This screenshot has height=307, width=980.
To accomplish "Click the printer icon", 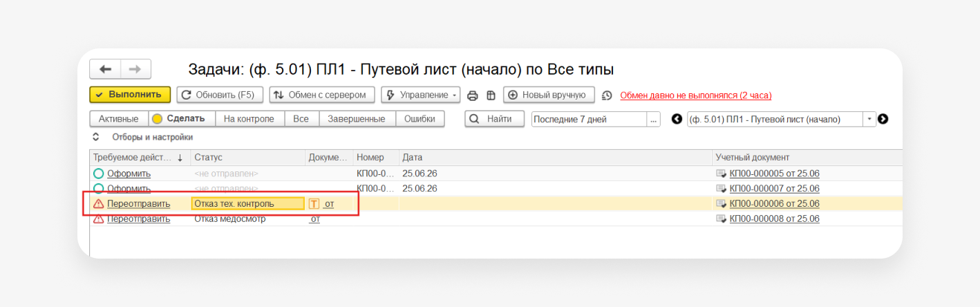I will (x=473, y=95).
